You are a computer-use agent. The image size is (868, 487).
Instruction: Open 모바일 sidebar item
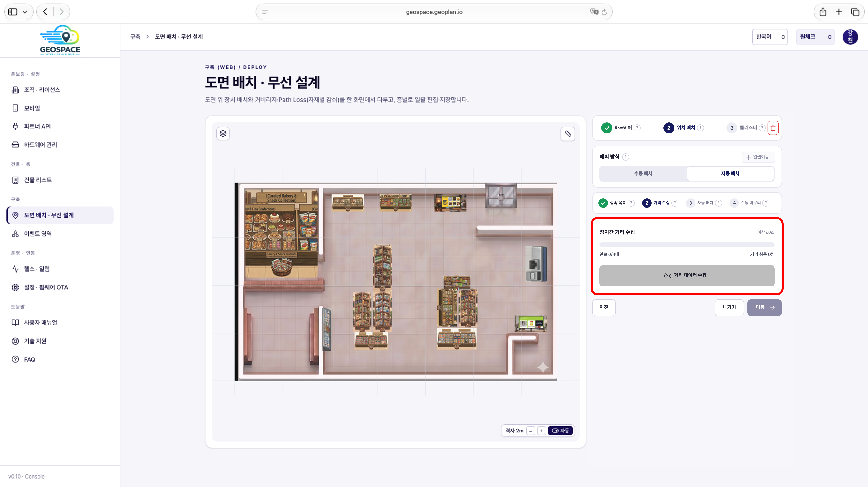60,108
